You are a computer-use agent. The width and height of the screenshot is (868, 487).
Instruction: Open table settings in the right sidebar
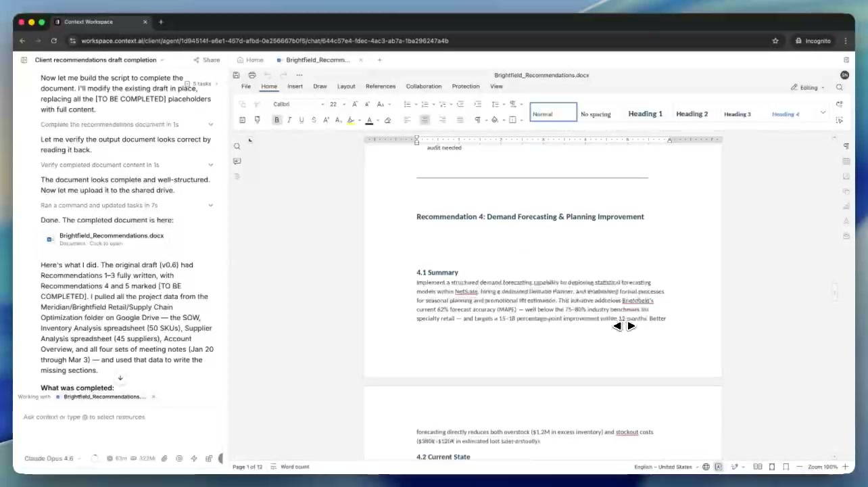tap(846, 161)
